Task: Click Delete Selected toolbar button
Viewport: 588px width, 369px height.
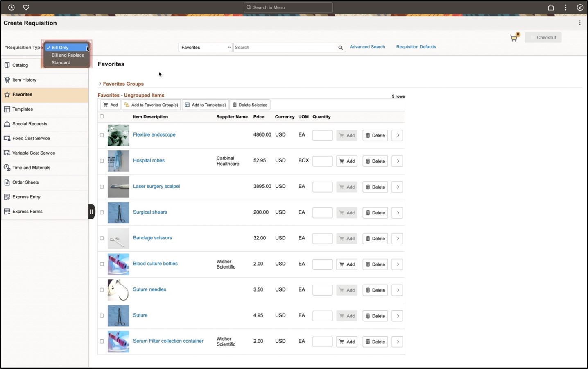Action: pos(250,105)
